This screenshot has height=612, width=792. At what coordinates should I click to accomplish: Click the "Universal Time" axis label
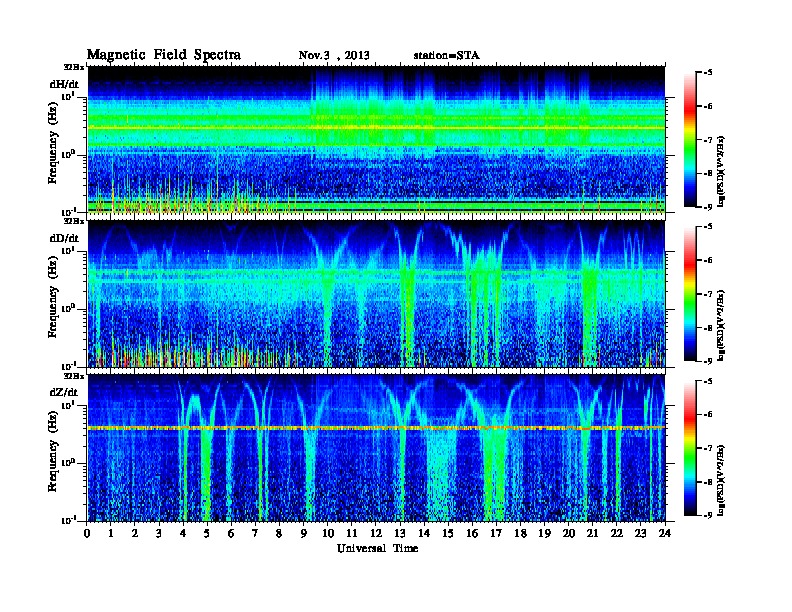point(377,548)
